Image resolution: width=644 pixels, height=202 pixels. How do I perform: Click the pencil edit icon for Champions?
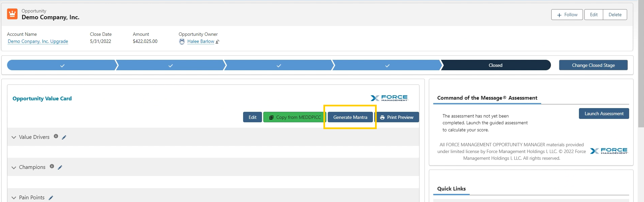click(60, 168)
